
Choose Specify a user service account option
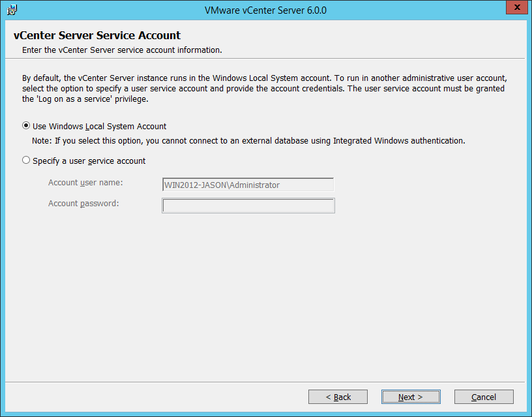coord(83,161)
